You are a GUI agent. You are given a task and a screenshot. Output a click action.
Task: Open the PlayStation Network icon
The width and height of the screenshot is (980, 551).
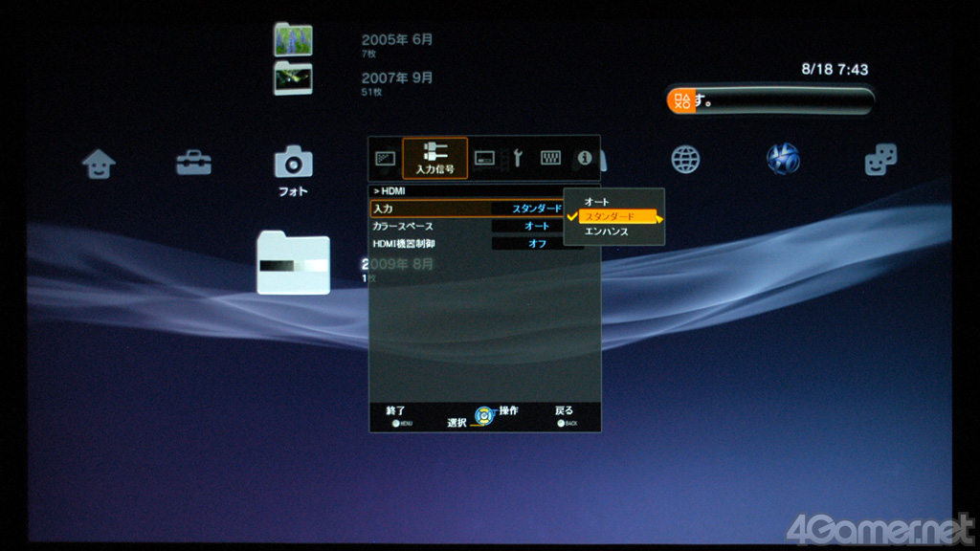pyautogui.click(x=783, y=159)
